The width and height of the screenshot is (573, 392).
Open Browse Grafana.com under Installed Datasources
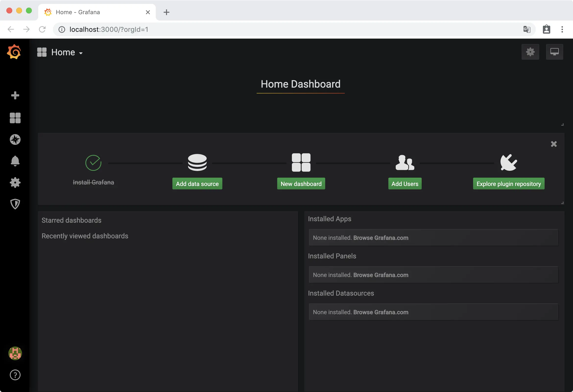[x=381, y=312]
